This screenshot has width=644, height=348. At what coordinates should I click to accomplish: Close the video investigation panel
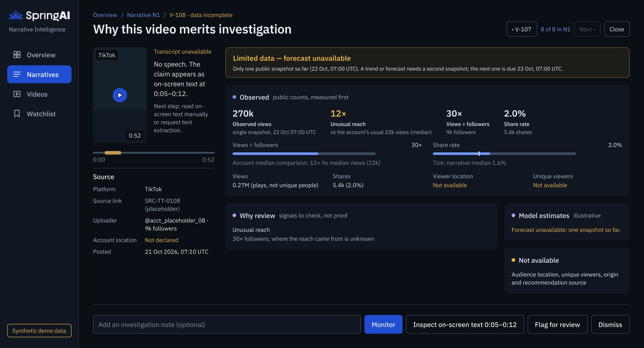coord(617,29)
